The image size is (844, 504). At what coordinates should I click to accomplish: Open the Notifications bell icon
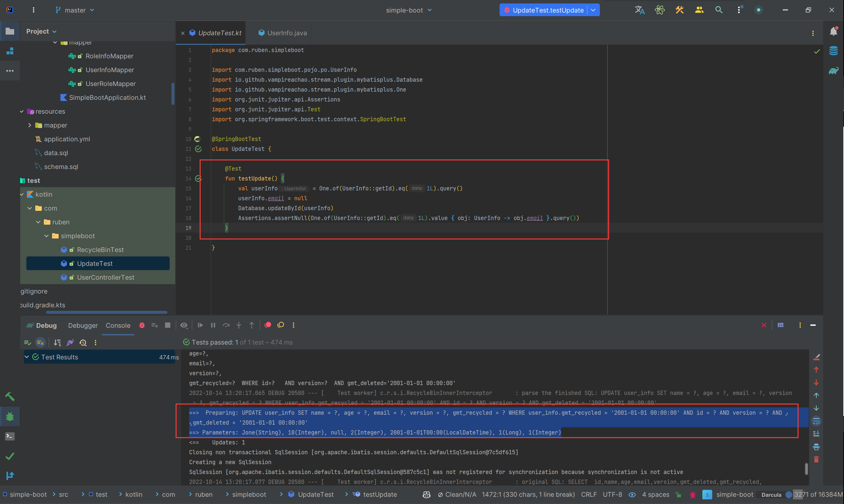(x=833, y=31)
